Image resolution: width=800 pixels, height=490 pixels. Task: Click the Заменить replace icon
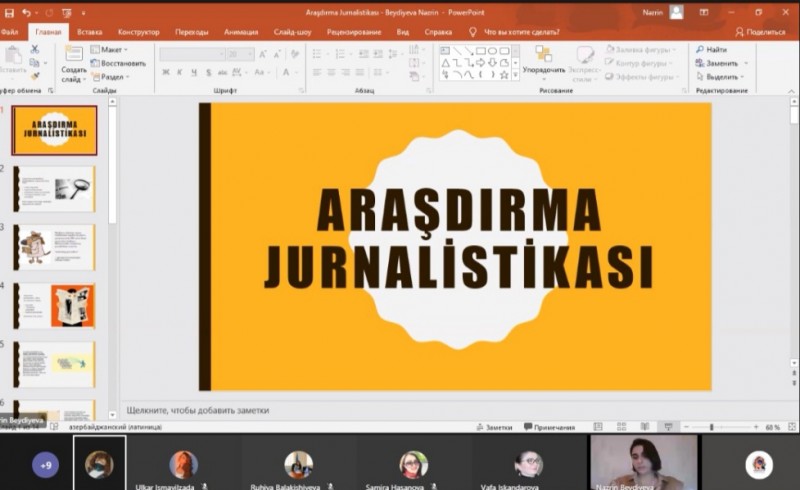click(x=700, y=63)
